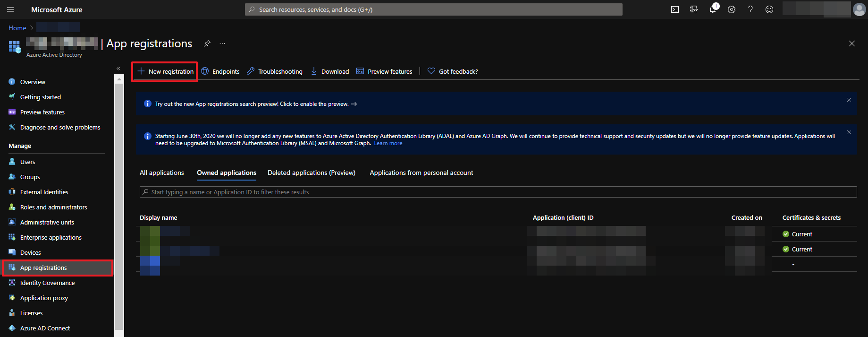The height and width of the screenshot is (337, 868).
Task: Open the ellipsis more options next to title
Action: [222, 43]
